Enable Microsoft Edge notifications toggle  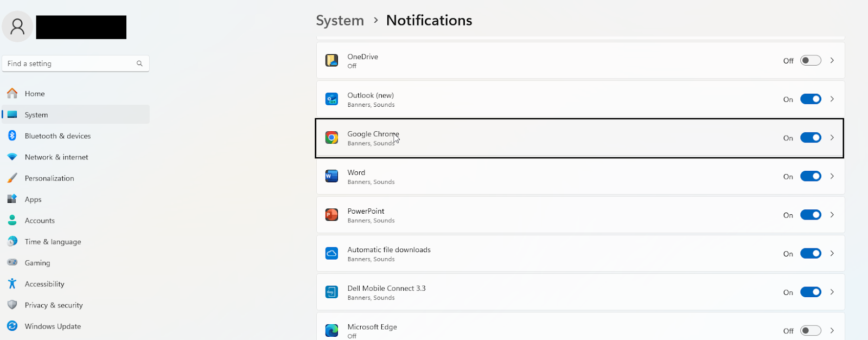[x=810, y=330]
